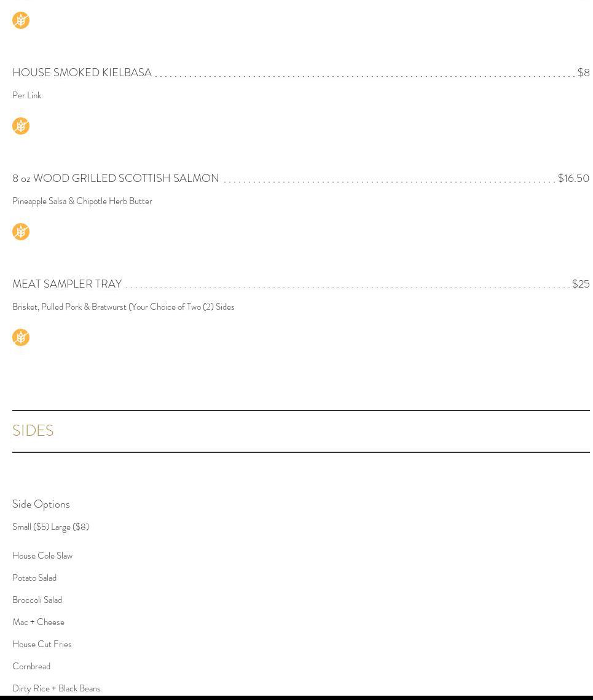
Task: Click the gluten-free icon under Per Link
Action: click(x=21, y=126)
